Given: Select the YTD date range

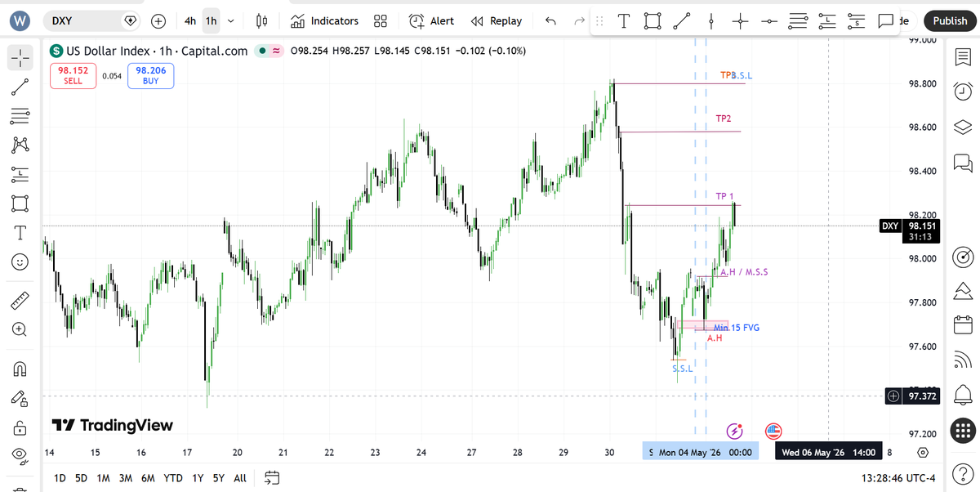Looking at the screenshot, I should 173,477.
